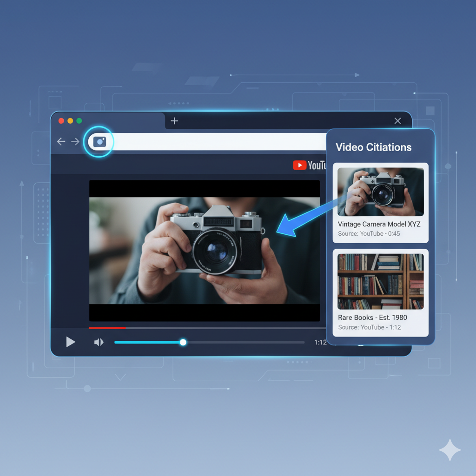
Task: Click the YouTube logo above the video
Action: [308, 165]
